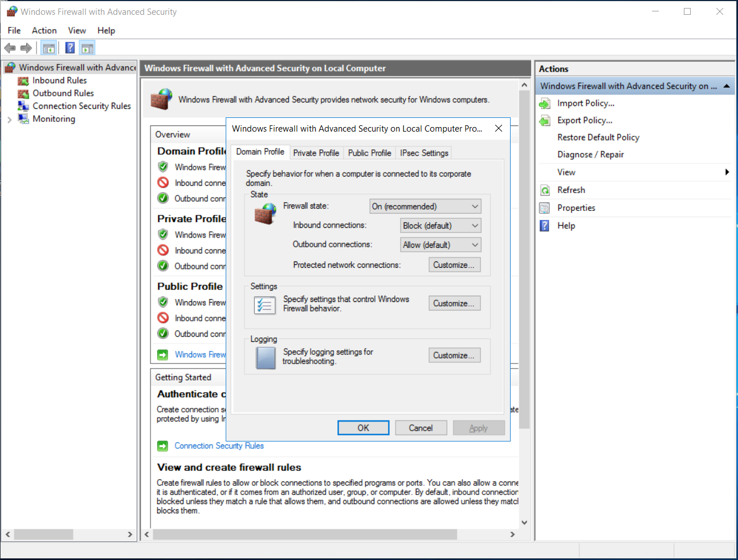Image resolution: width=738 pixels, height=560 pixels.
Task: Click the Monitoring icon in tree
Action: (x=23, y=118)
